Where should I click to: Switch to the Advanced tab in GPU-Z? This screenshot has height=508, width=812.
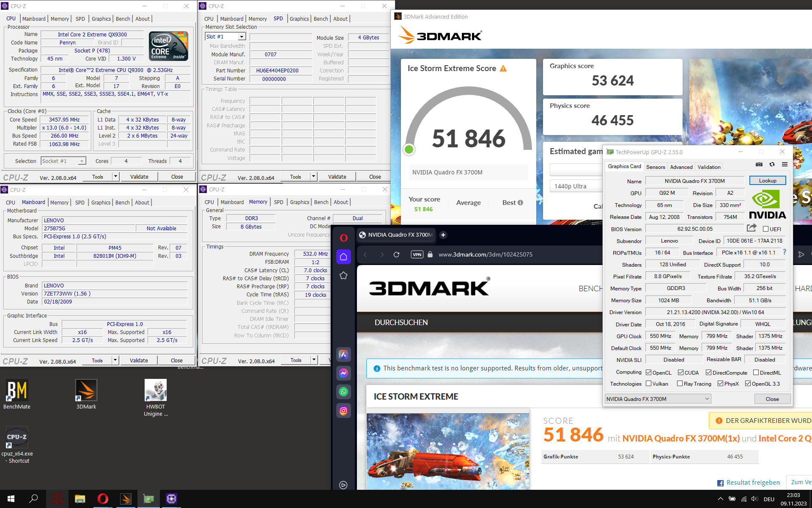coord(681,167)
